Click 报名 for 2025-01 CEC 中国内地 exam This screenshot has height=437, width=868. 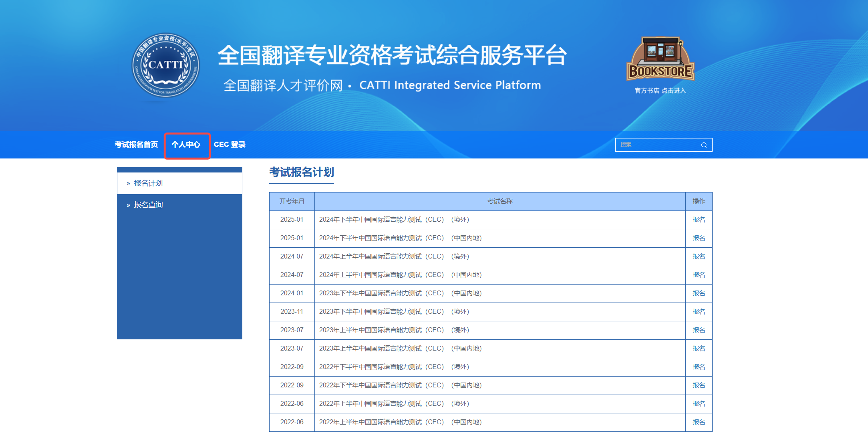pos(699,238)
